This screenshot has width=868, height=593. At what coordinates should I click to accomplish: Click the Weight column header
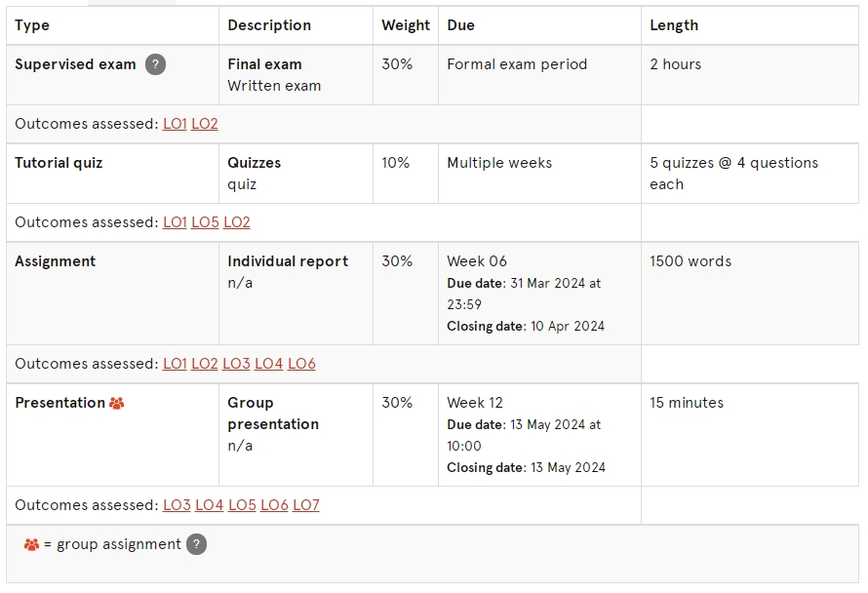[406, 25]
